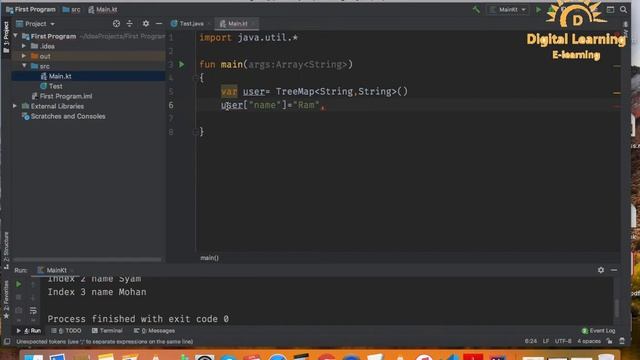Open the Project Structure window icon
Viewport: 640px width, 360px height.
[610, 9]
